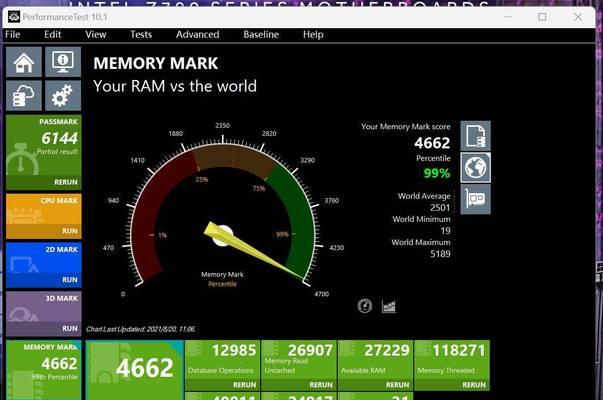Rerun the Memory Threaded test
Viewport: 603px width, 400px height.
click(474, 385)
